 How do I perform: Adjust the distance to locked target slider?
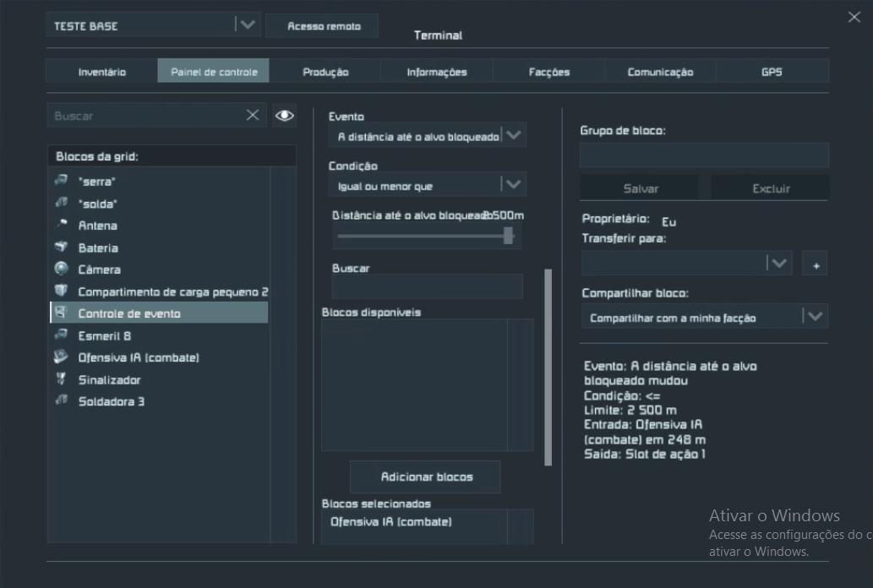click(x=509, y=237)
